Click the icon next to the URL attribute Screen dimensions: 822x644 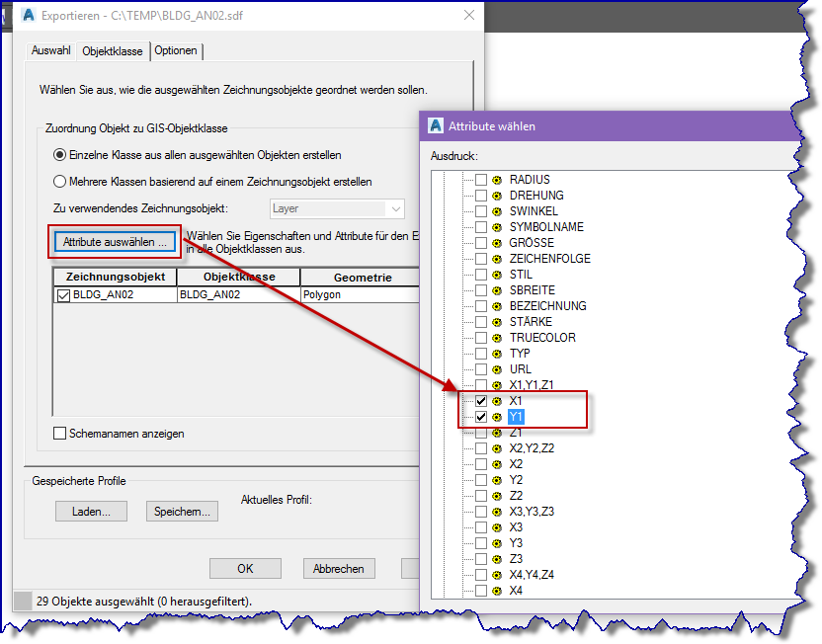point(496,368)
